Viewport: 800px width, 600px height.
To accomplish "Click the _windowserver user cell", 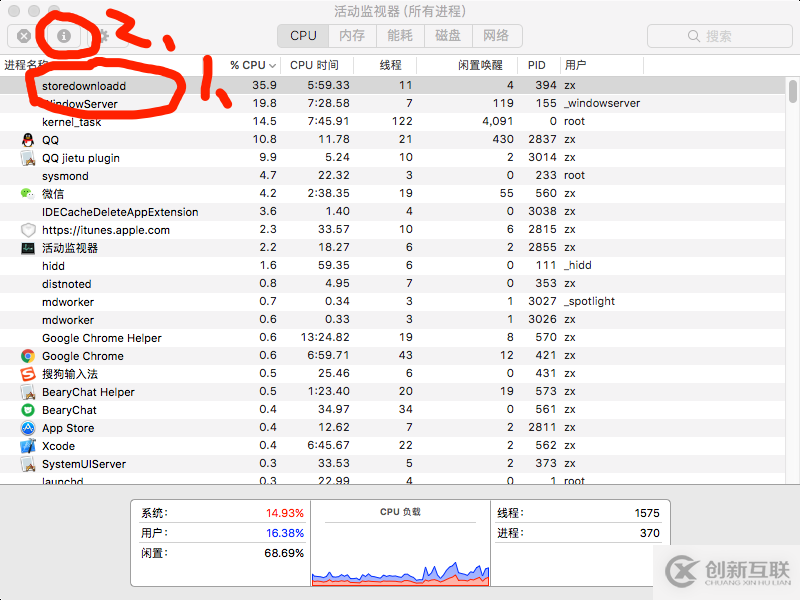I will [602, 104].
